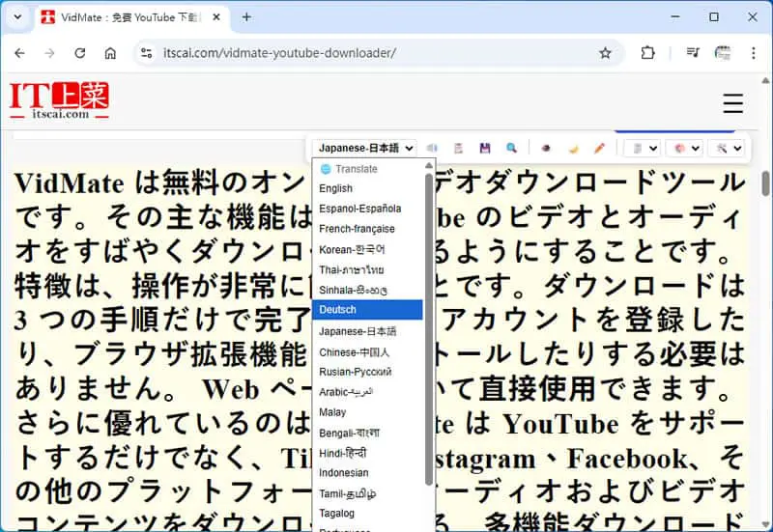Select English in the language list
773x532 pixels.
coord(367,188)
